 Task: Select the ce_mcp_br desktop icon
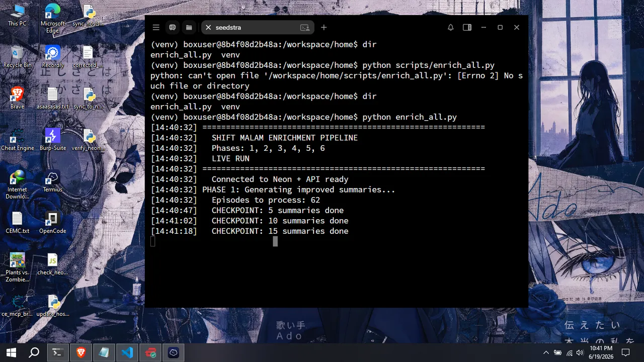click(x=17, y=306)
